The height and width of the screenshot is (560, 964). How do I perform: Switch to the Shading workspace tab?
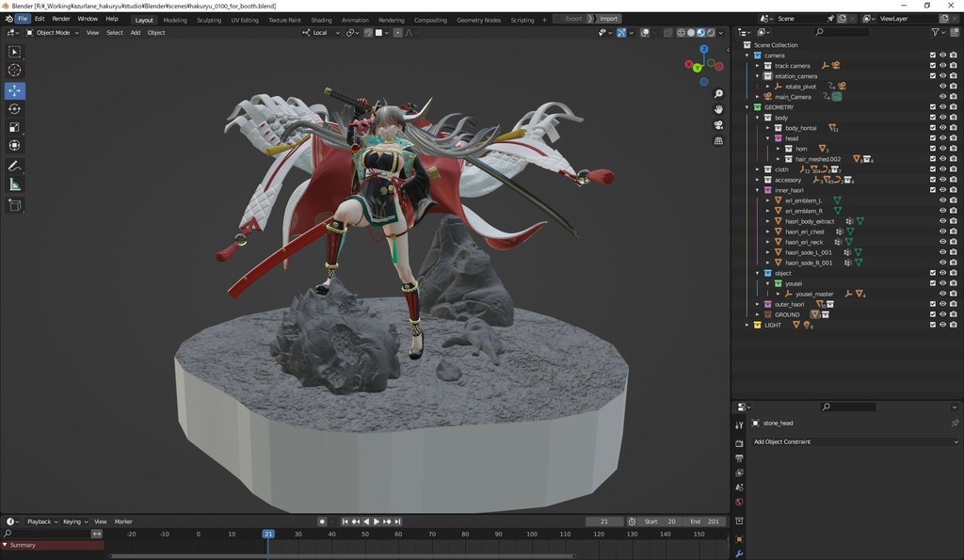(321, 19)
